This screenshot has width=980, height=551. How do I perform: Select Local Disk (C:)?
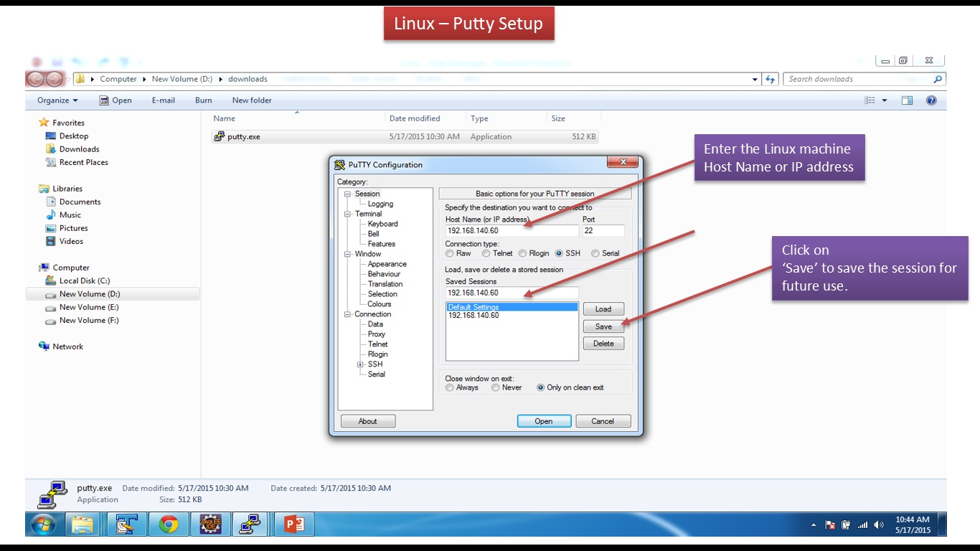tap(84, 281)
